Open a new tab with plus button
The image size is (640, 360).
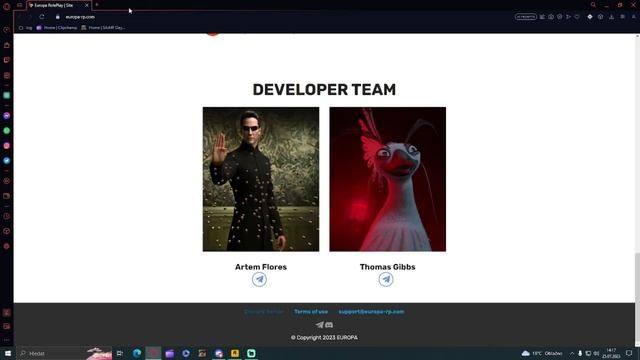click(97, 5)
